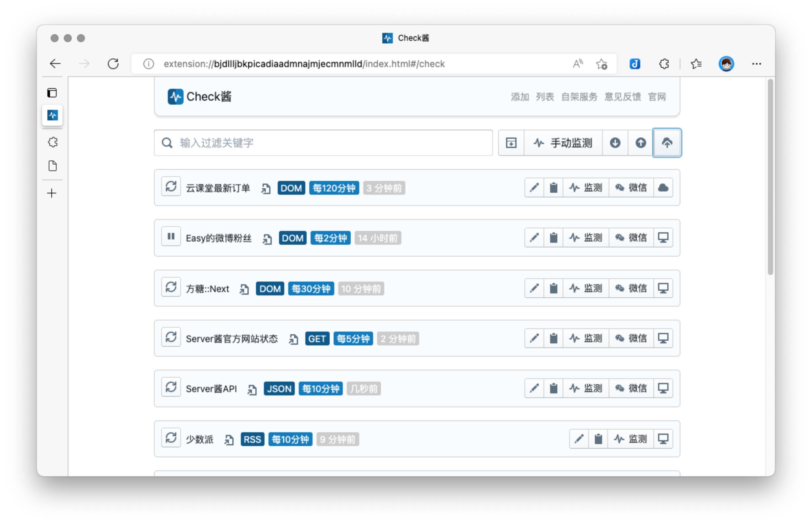Screen dimensions: 812x525
Task: Open link icon next to 少数派
Action: 229,439
